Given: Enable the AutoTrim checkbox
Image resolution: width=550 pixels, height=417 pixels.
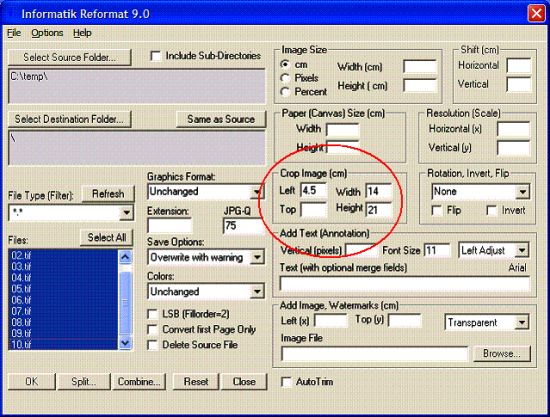Looking at the screenshot, I should (x=287, y=382).
